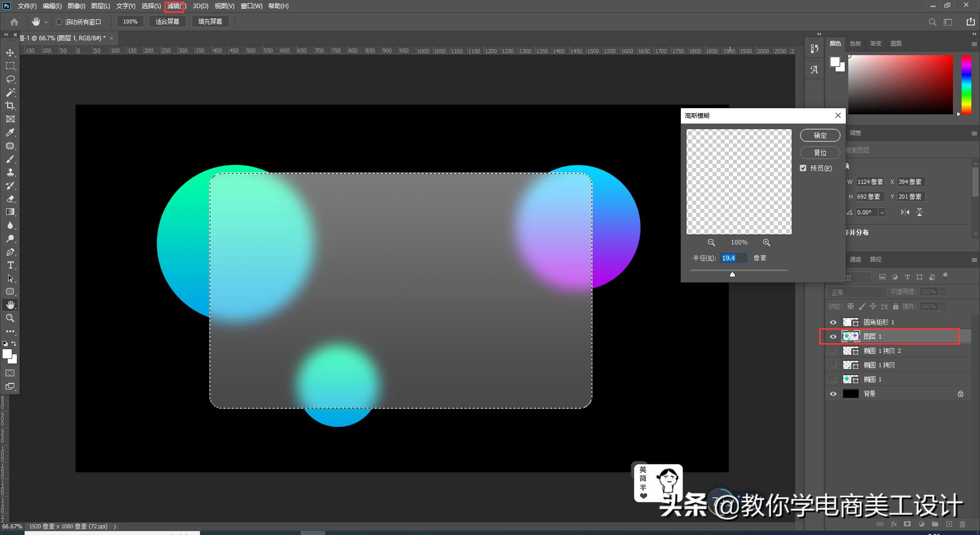Viewport: 980px width, 535px height.
Task: Click the radius slider handle
Action: (x=732, y=275)
